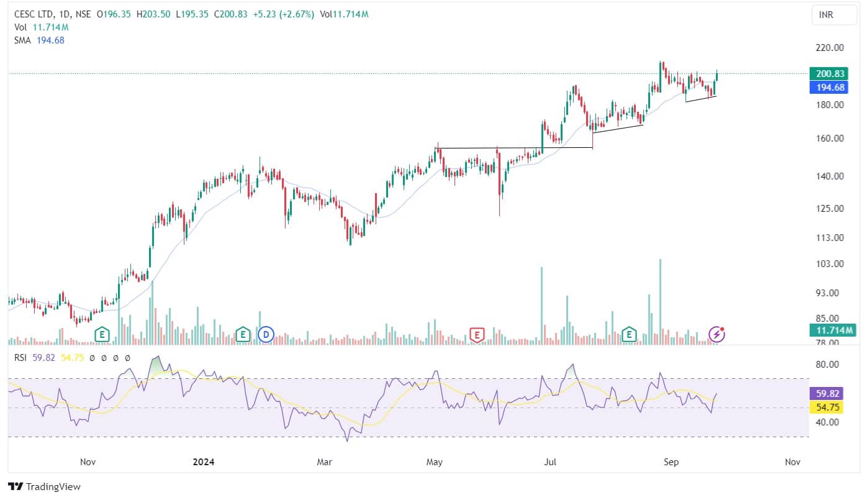This screenshot has width=868, height=500.
Task: Click the green earnings E marker near Nov 2023
Action: pos(102,335)
